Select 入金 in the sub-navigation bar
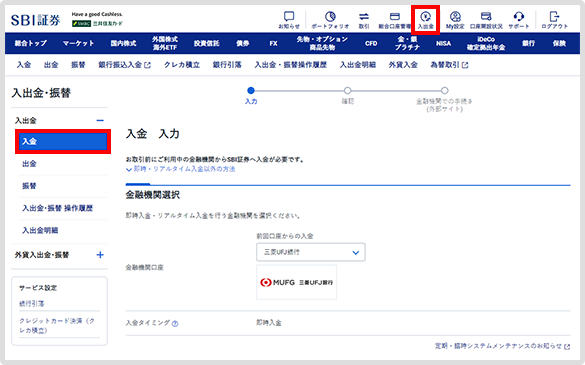 point(24,65)
